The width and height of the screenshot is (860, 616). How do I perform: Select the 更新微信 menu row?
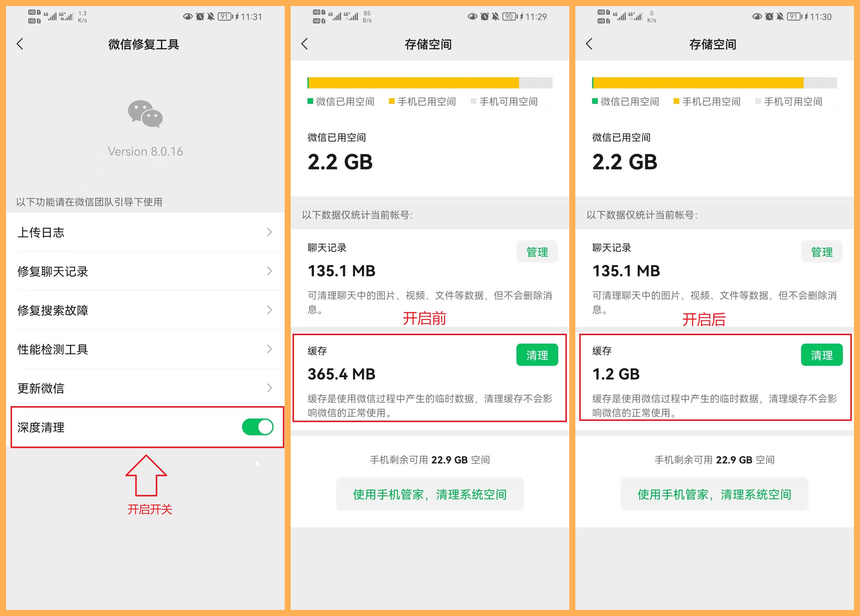click(x=145, y=388)
